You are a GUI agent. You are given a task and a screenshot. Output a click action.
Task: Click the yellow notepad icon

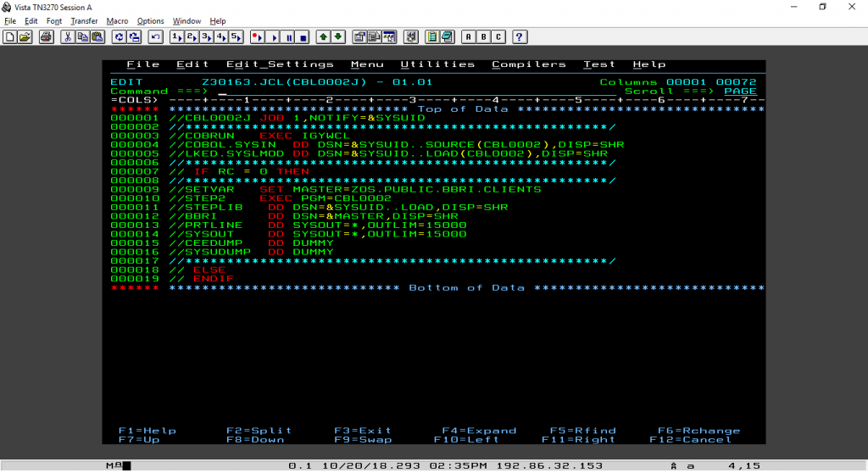click(431, 37)
